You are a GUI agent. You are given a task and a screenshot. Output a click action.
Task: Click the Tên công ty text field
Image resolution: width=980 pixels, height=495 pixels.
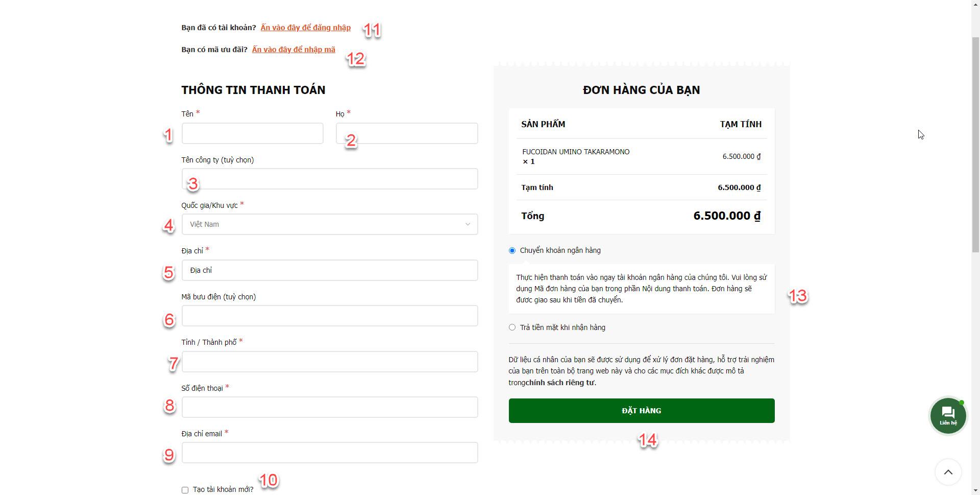pyautogui.click(x=330, y=179)
